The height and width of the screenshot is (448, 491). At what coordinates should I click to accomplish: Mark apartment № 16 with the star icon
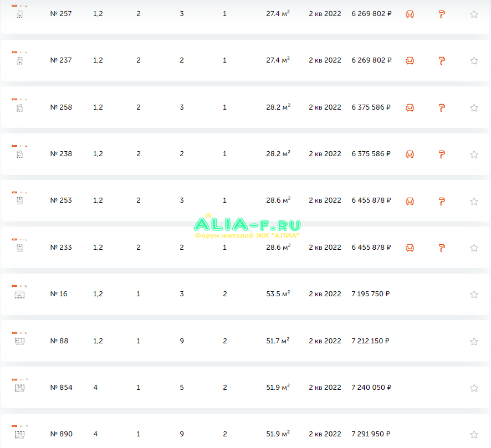[474, 295]
